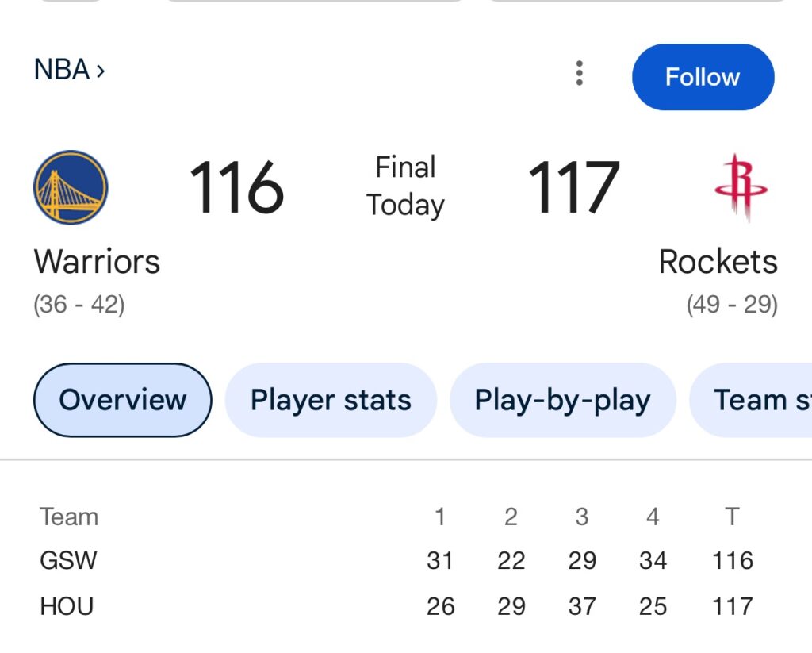Click the T total column header
Screen dimensions: 812x653
coord(732,517)
